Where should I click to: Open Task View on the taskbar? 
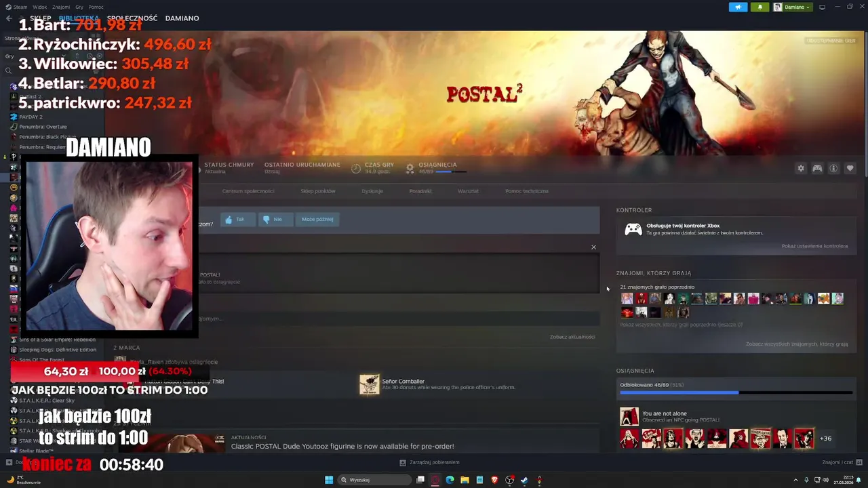(x=420, y=480)
